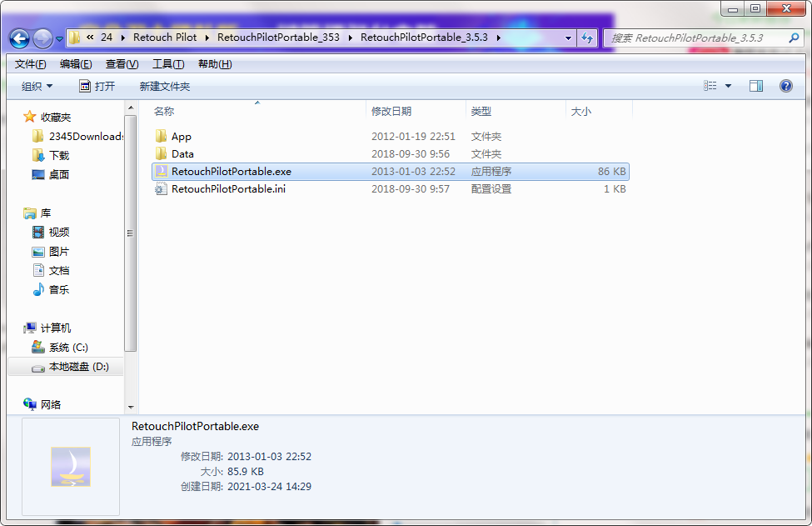Open the 编辑(E) menu
812x526 pixels.
tap(76, 64)
